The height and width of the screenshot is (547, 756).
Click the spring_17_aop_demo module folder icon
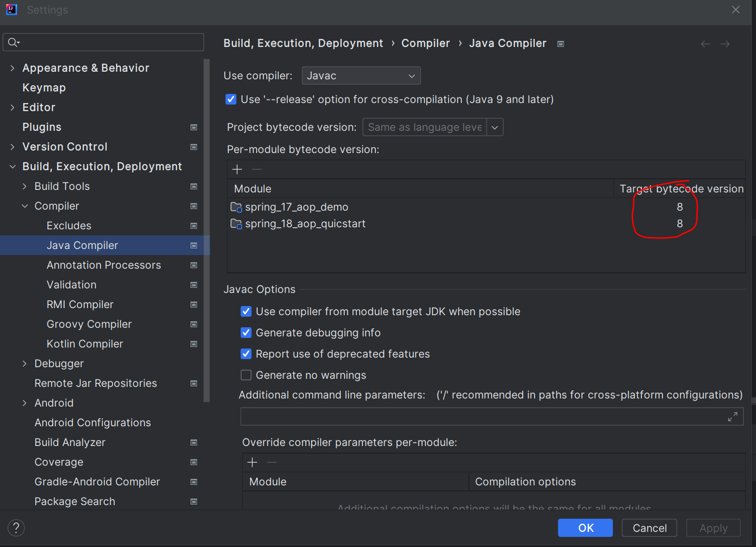coord(236,207)
